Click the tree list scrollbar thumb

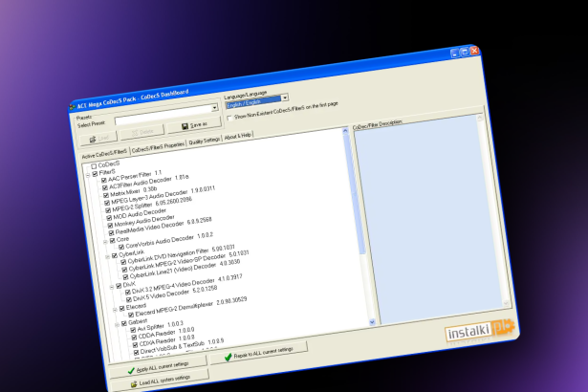tap(355, 194)
